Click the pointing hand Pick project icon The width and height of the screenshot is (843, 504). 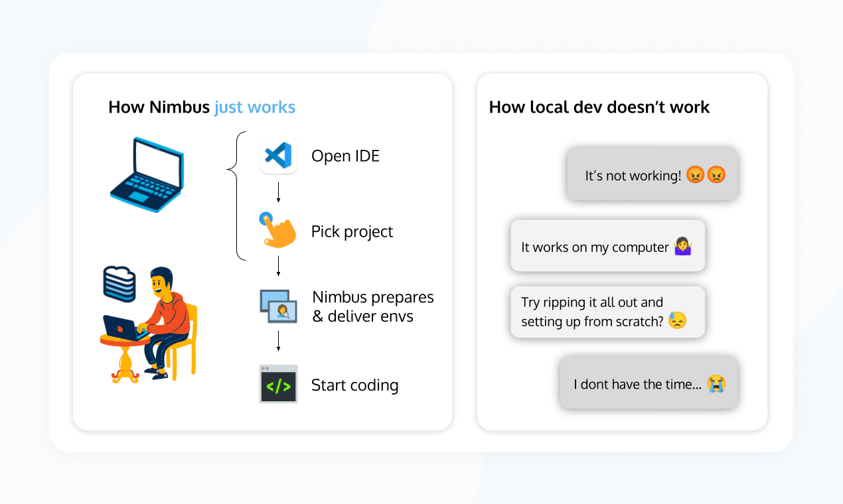[277, 231]
